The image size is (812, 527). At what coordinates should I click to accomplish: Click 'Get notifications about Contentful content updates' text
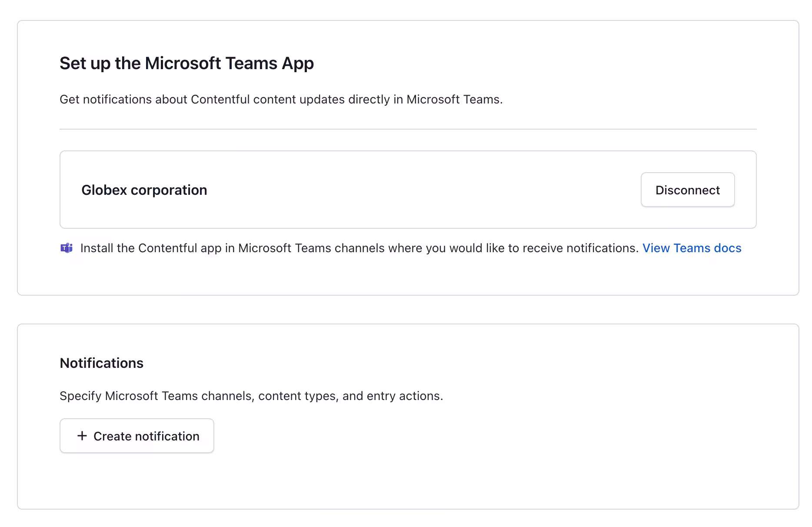tap(281, 100)
